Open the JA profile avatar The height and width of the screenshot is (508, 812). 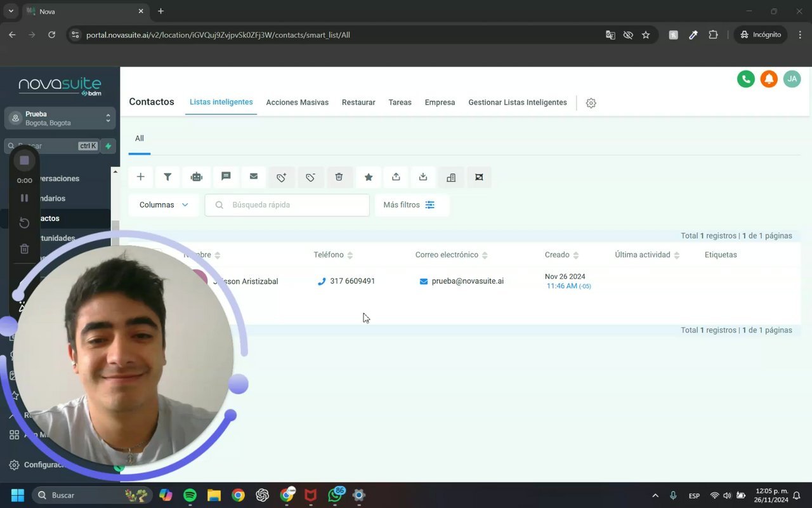792,79
